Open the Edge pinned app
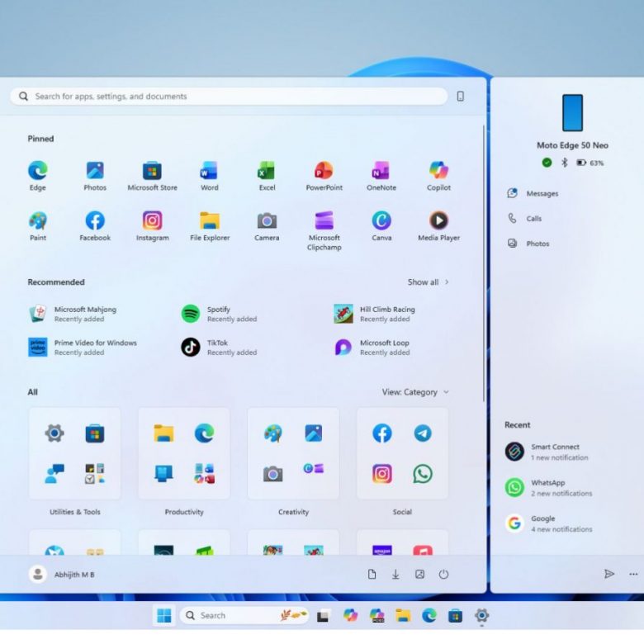 (x=38, y=176)
